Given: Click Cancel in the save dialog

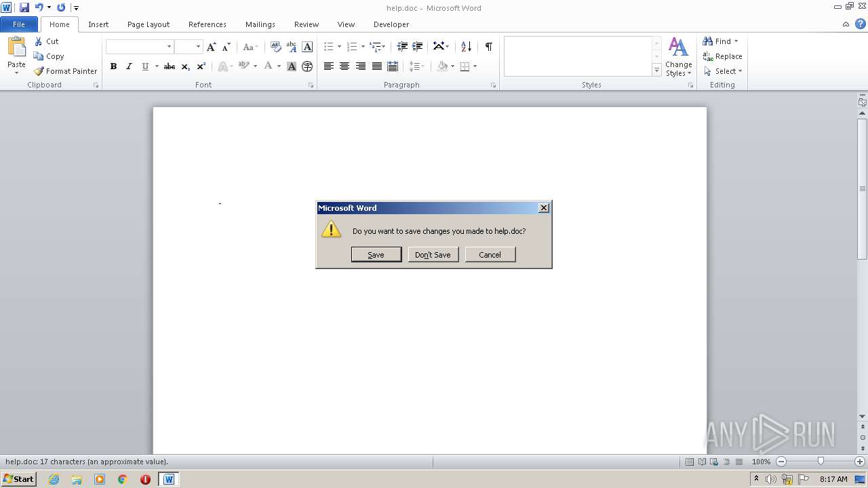Looking at the screenshot, I should click(x=490, y=255).
